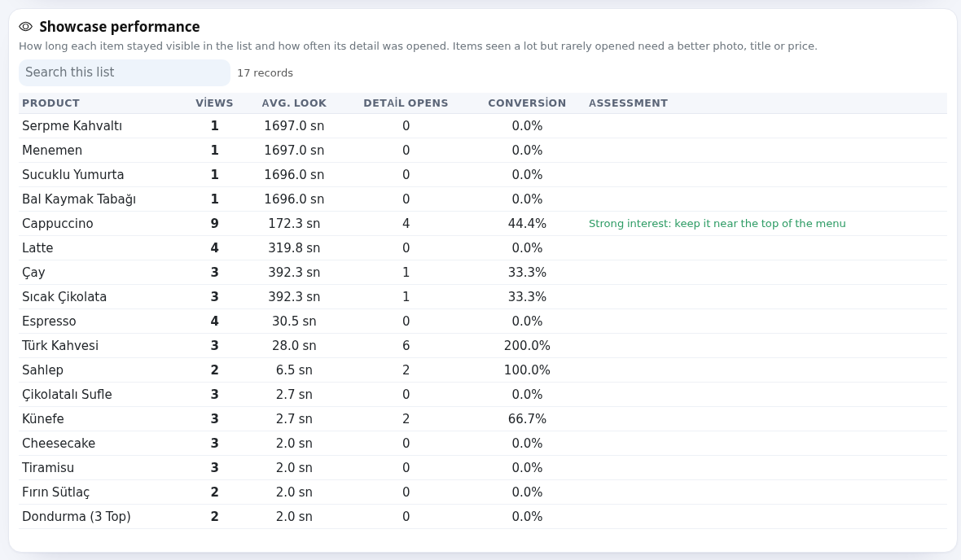Click the Bal Kaymak Tabağı row name
Screen dimensions: 961x560
[79, 199]
